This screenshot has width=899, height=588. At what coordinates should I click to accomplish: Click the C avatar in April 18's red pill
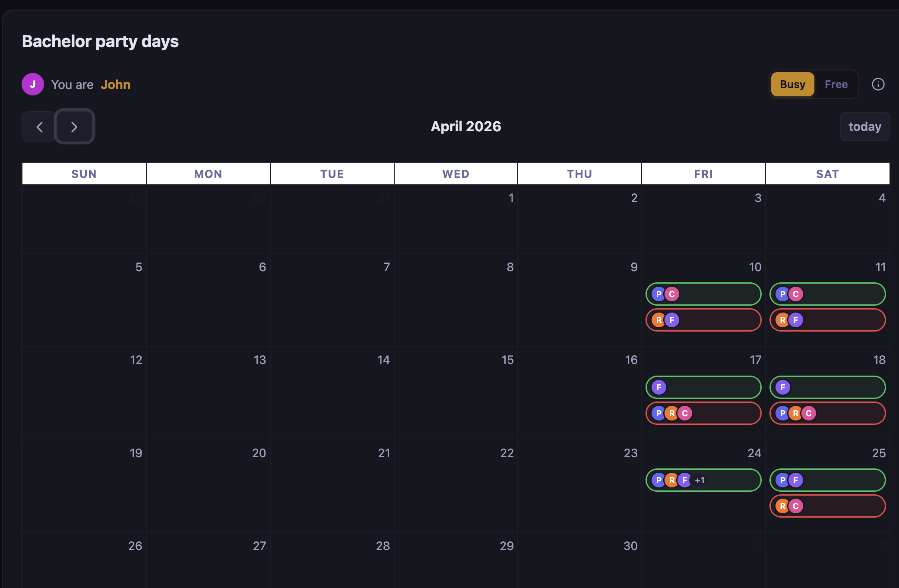(x=809, y=413)
